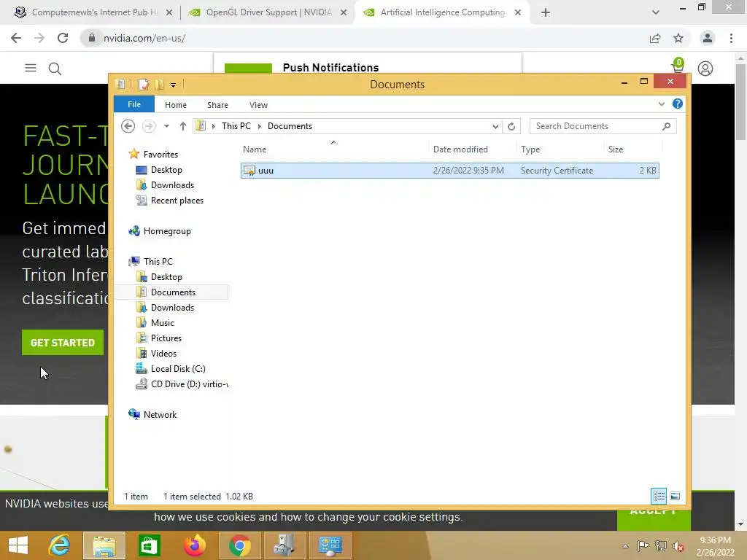Screen dimensions: 747x560
Task: Open the Home ribbon tab
Action: pos(175,105)
